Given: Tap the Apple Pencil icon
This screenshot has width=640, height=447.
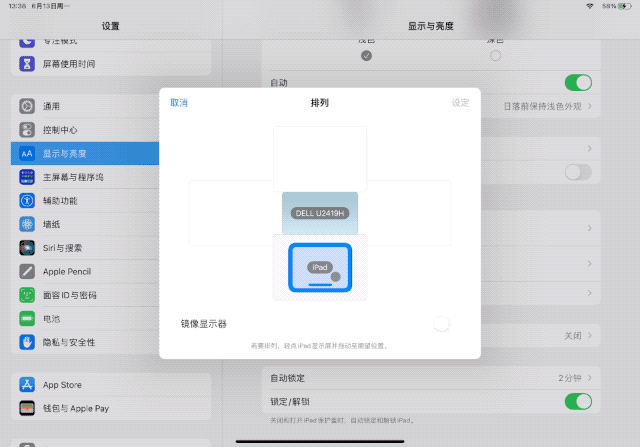Looking at the screenshot, I should click(x=27, y=271).
